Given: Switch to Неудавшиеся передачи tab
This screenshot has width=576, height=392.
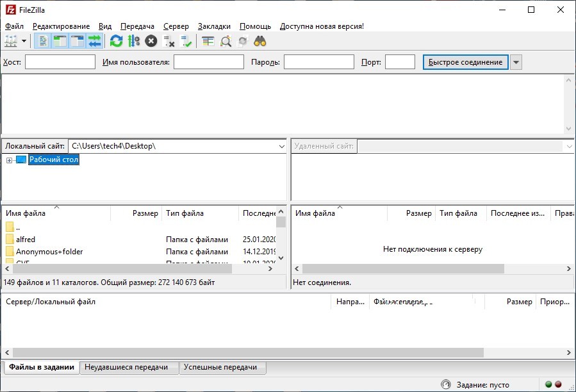Looking at the screenshot, I should (126, 367).
